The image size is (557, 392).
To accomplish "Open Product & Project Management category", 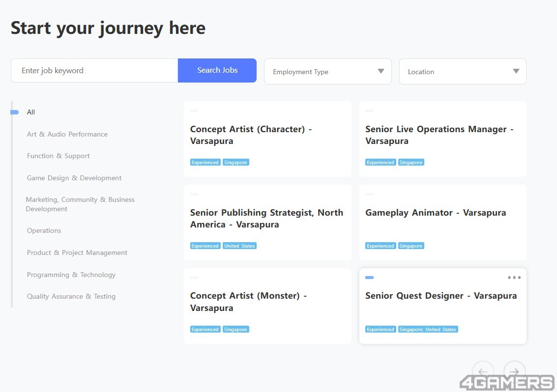I will pos(77,252).
